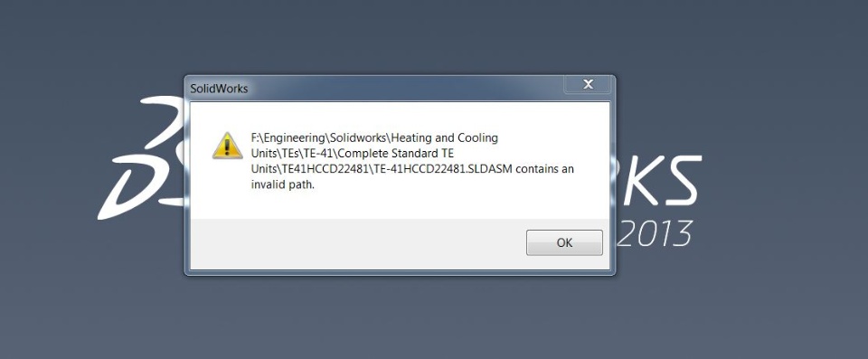Close the SolidWorks error dialog with X

[588, 84]
